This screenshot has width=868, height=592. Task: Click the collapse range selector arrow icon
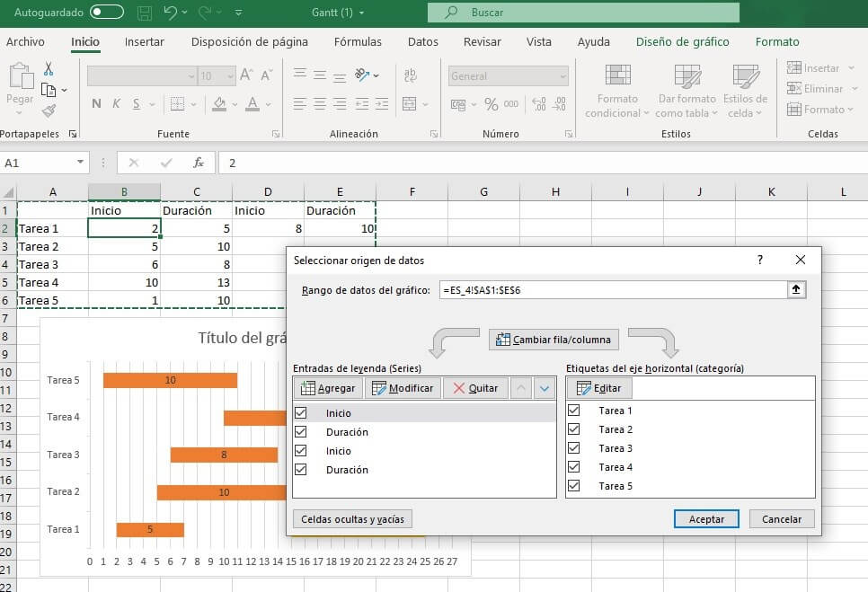pos(796,289)
